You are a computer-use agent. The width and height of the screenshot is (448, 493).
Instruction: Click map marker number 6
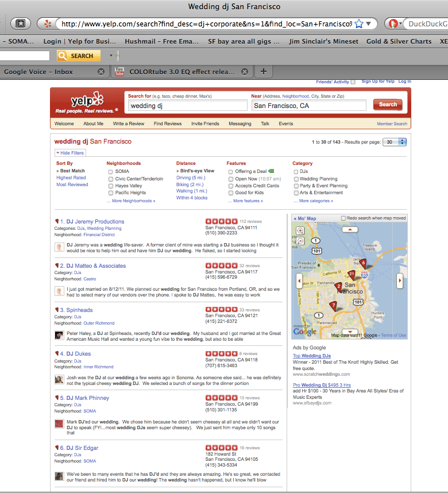click(x=364, y=264)
